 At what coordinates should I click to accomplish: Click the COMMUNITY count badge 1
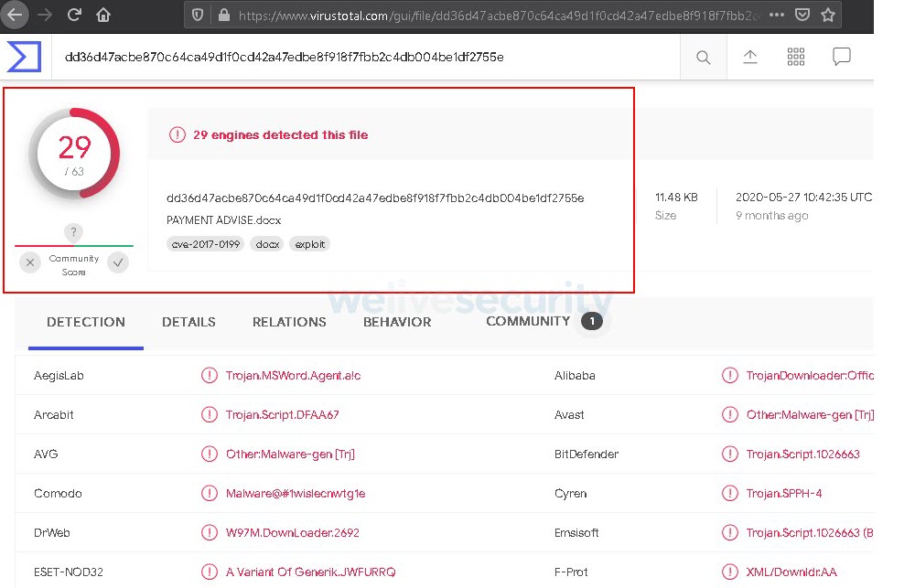592,321
